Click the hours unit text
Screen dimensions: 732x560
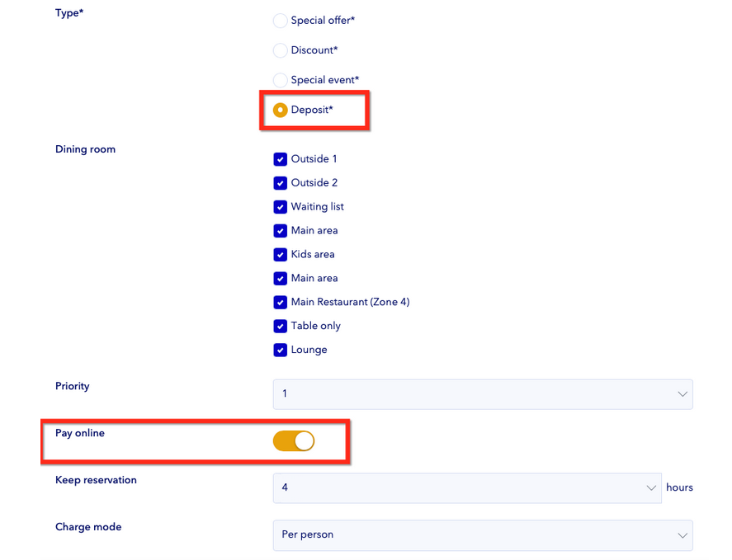(679, 487)
